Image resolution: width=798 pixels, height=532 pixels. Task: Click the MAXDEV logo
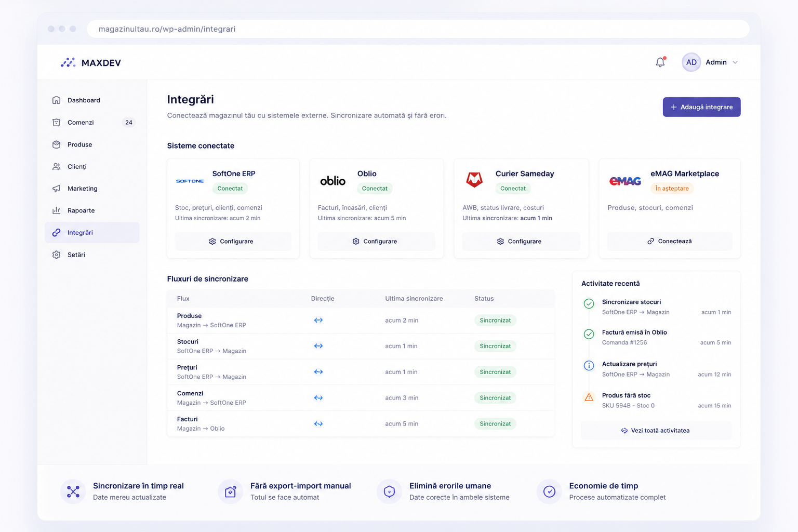pyautogui.click(x=91, y=62)
